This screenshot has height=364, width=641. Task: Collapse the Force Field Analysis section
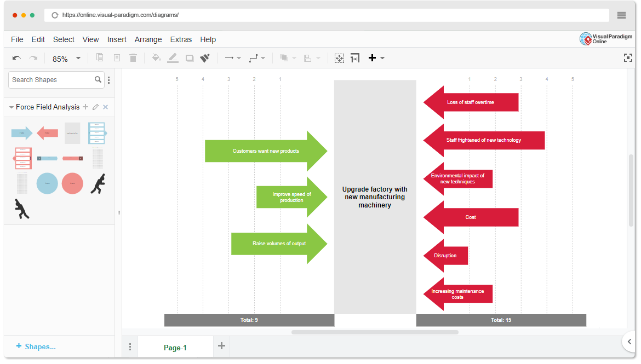click(x=12, y=107)
